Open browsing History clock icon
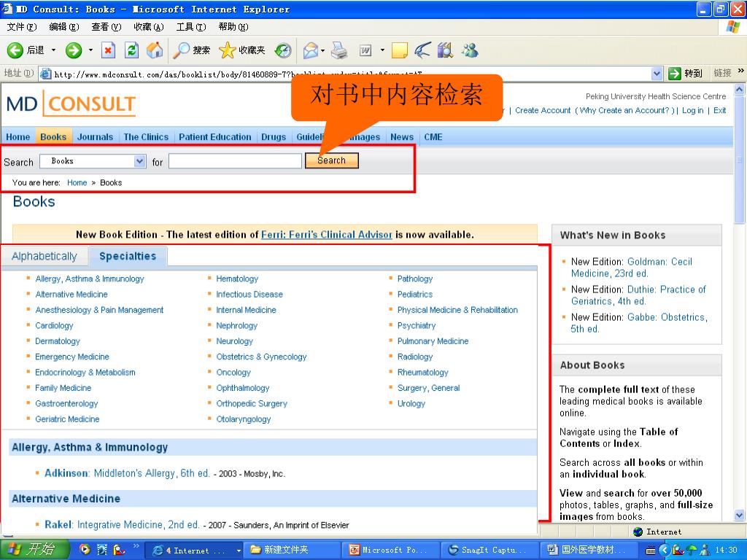The height and width of the screenshot is (560, 747). coord(284,50)
